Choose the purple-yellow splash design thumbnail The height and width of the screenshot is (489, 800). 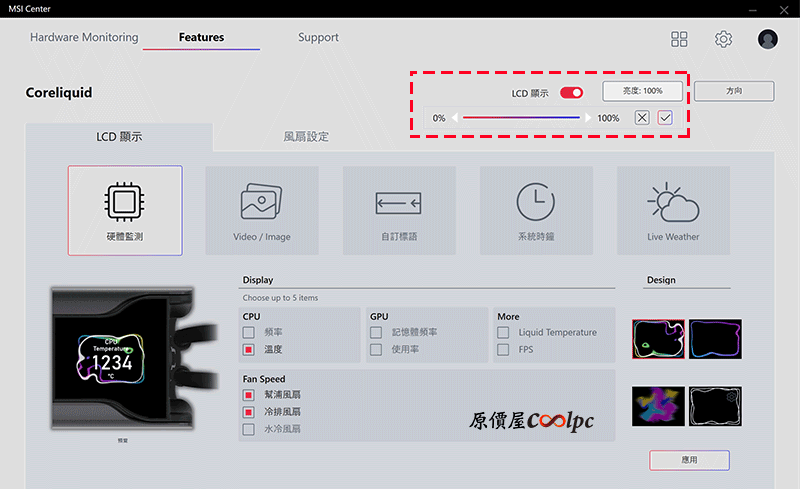[x=658, y=406]
